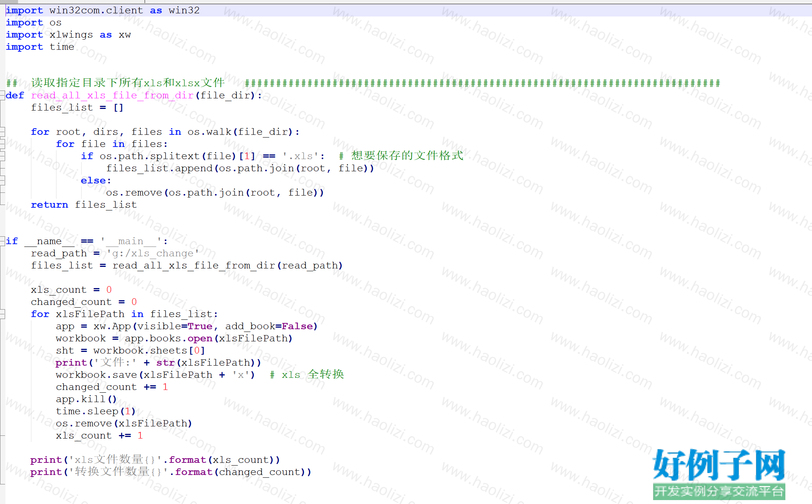Collapse the 'else:' block fold marker

point(2,180)
